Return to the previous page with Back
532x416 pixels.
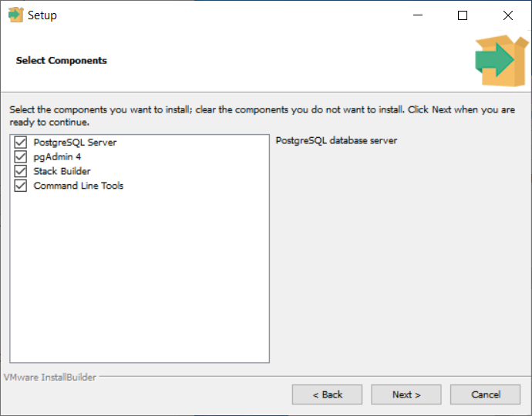[327, 394]
